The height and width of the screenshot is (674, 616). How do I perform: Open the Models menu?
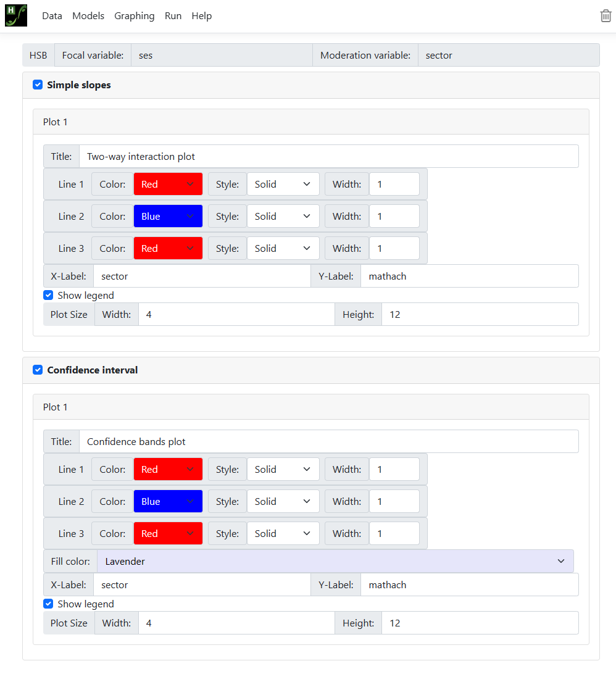pyautogui.click(x=88, y=16)
